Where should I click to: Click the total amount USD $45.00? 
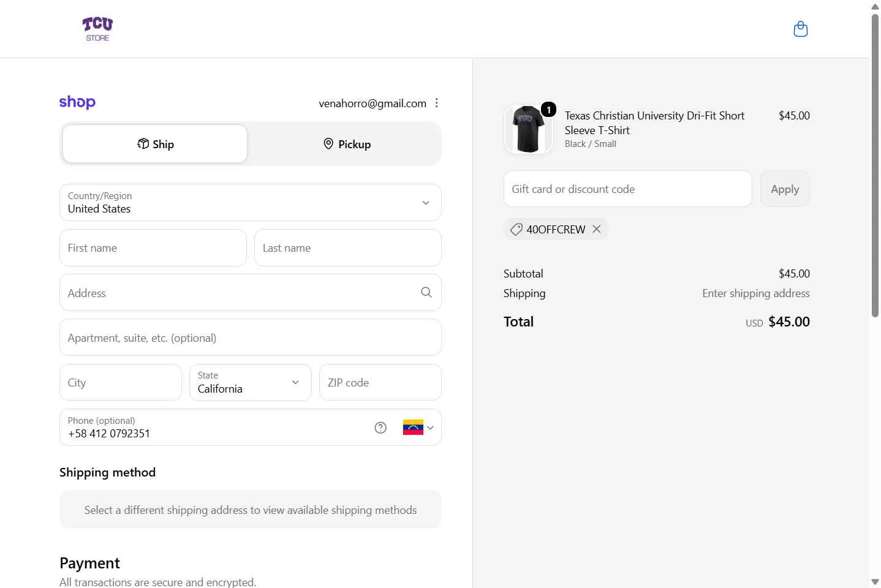coord(777,322)
